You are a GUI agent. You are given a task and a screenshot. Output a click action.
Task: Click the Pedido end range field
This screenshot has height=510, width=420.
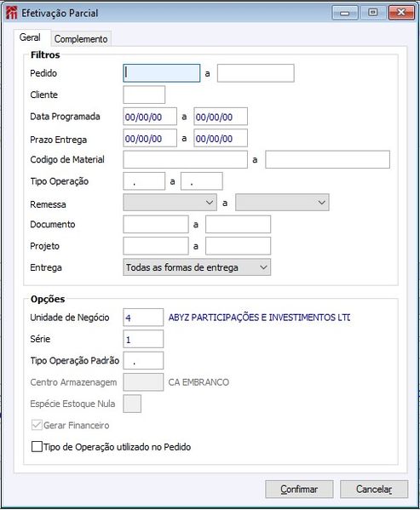[256, 73]
